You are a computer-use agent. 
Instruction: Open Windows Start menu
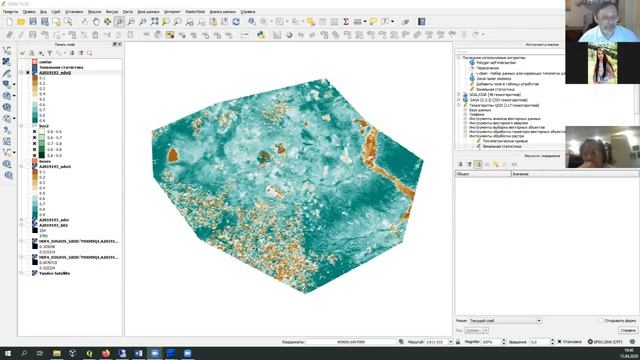coord(8,353)
